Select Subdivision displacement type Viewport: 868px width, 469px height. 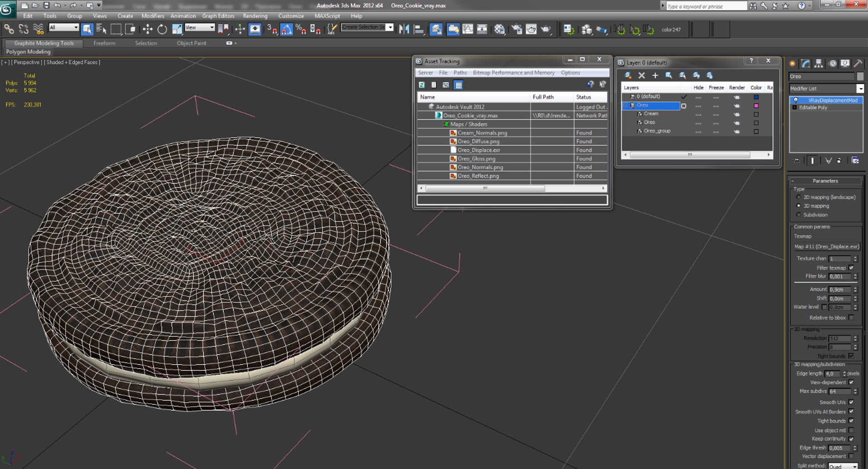click(x=798, y=215)
